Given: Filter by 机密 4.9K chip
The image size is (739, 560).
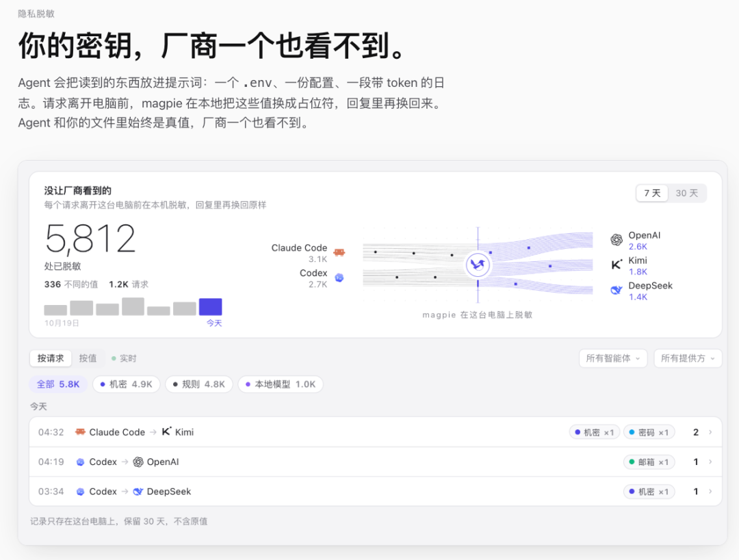Looking at the screenshot, I should [x=127, y=384].
